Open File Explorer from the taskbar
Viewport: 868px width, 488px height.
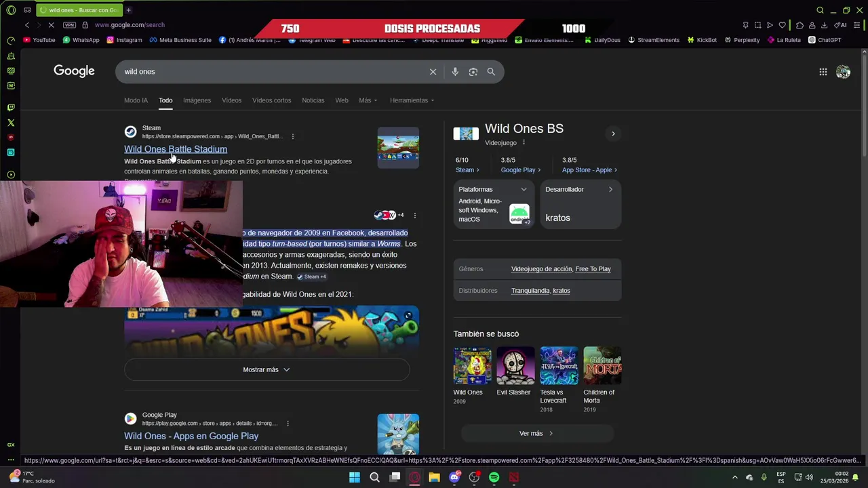coord(435,477)
